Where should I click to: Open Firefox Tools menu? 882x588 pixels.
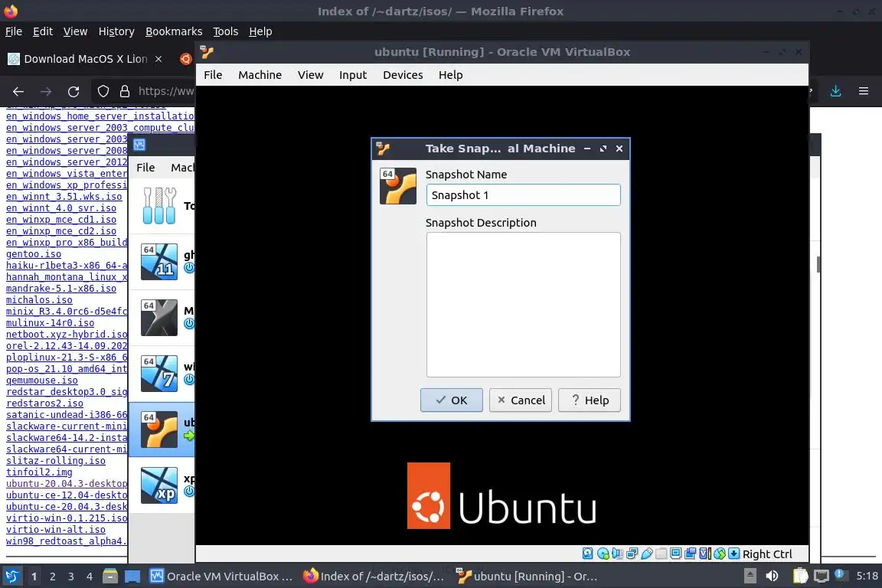click(x=226, y=31)
